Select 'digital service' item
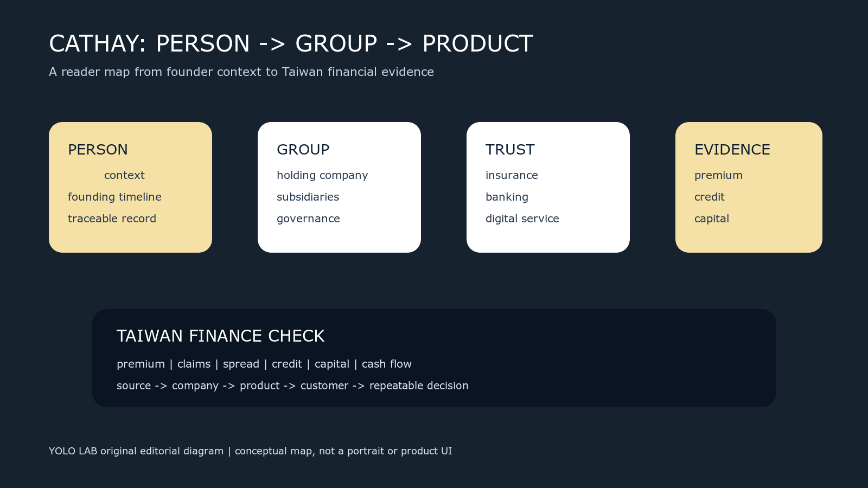Viewport: 868px width, 488px height. [x=522, y=219]
